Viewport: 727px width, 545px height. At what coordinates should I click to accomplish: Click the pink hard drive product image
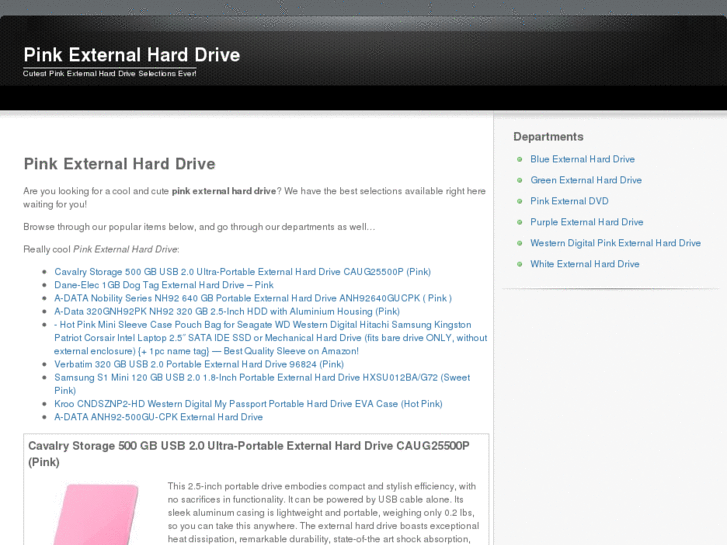point(96,514)
